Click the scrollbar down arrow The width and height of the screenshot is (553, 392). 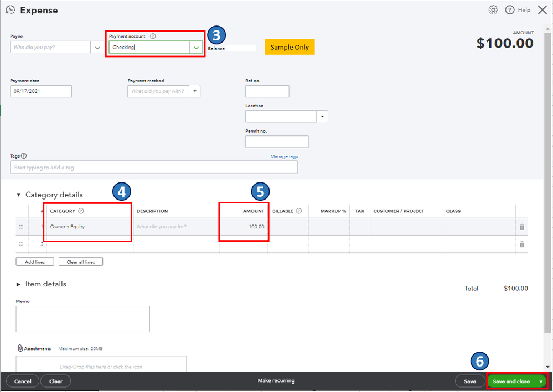(x=547, y=367)
